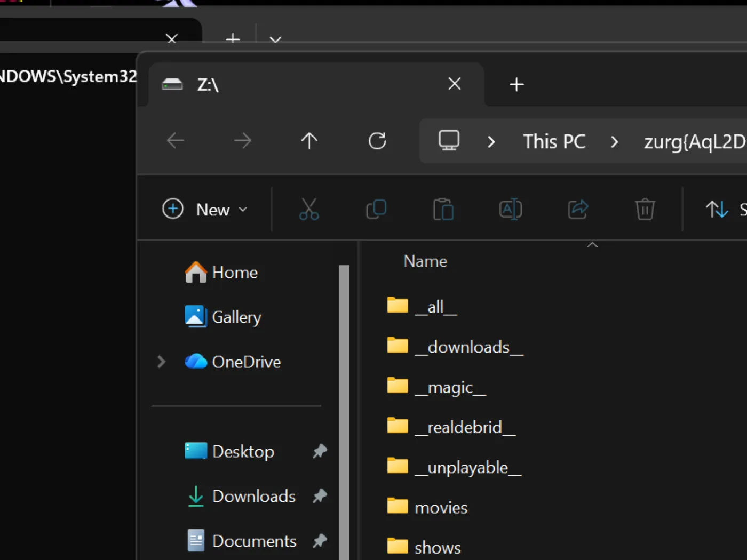Viewport: 747px width, 560px height.
Task: Open new tab in background terminal window
Action: (233, 38)
